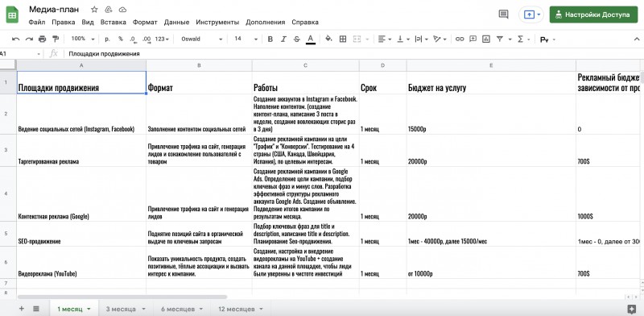Viewport: 644px width, 316px height.
Task: Print the spreadsheet with the printer icon
Action: click(43, 39)
